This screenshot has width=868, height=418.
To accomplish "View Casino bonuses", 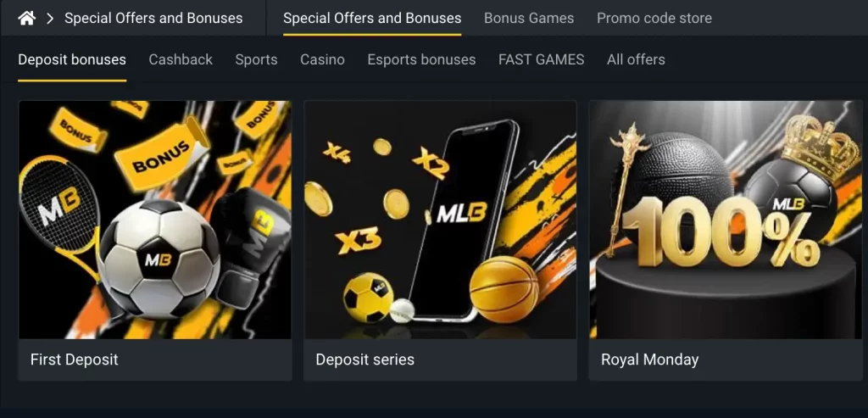I will tap(322, 60).
